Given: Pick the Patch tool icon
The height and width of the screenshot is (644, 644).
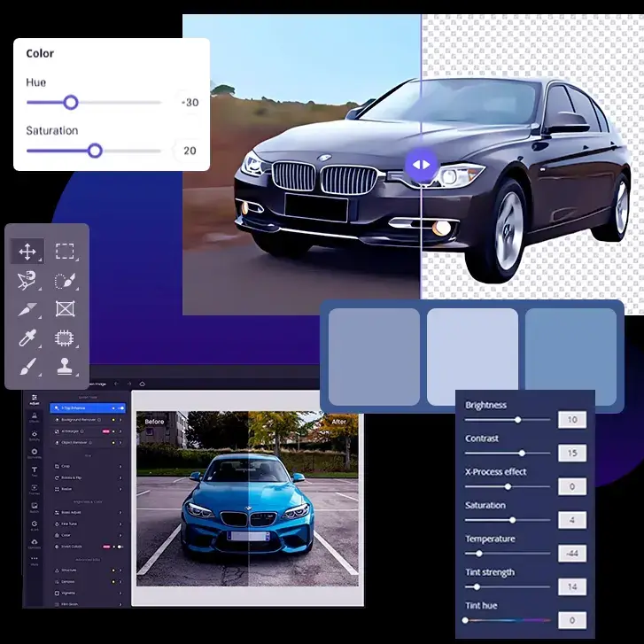Looking at the screenshot, I should [x=65, y=338].
